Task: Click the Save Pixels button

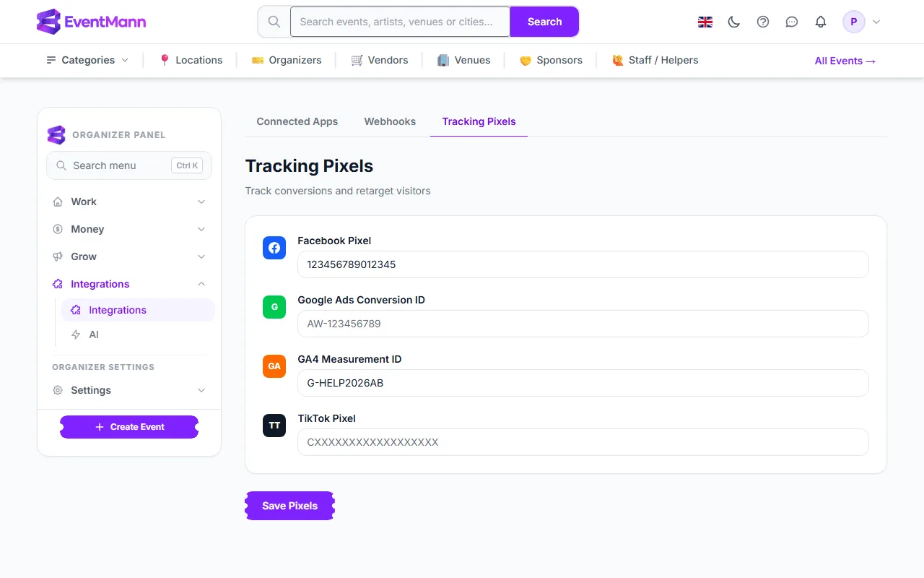Action: pos(290,506)
